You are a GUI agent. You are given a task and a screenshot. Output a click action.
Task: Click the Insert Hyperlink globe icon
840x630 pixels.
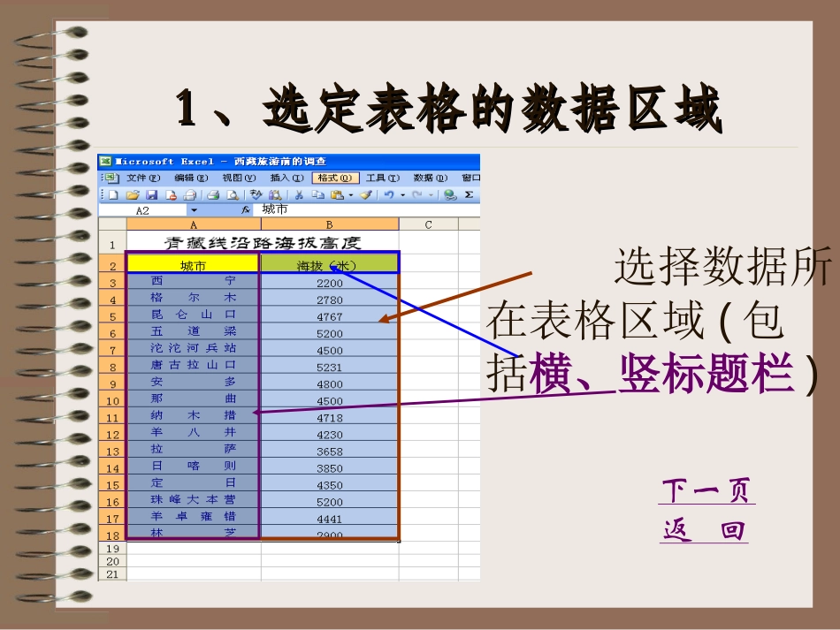click(451, 195)
